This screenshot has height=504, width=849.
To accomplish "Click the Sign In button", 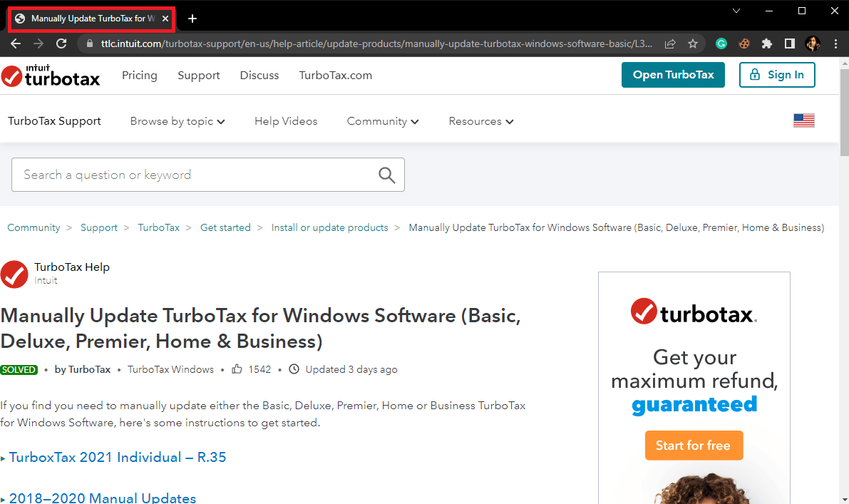I will pos(777,75).
